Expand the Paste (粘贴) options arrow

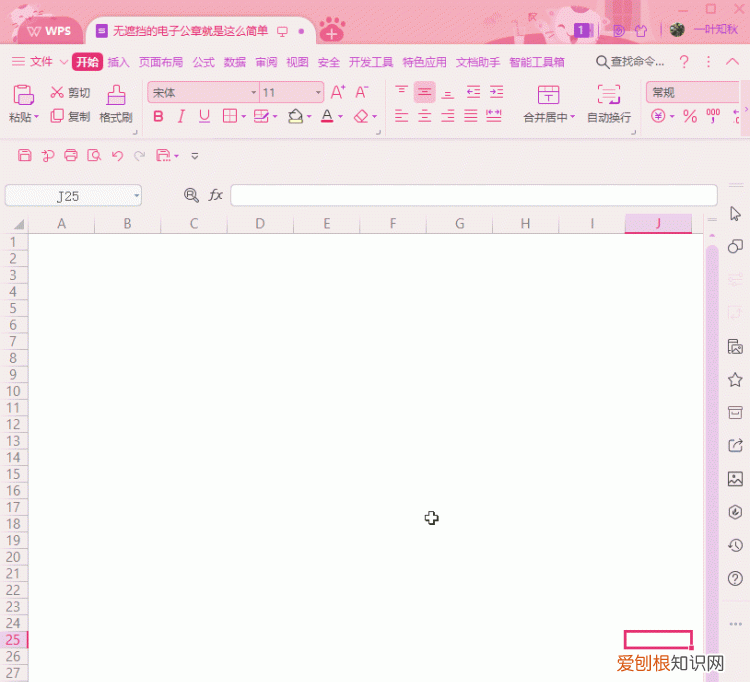(36, 117)
